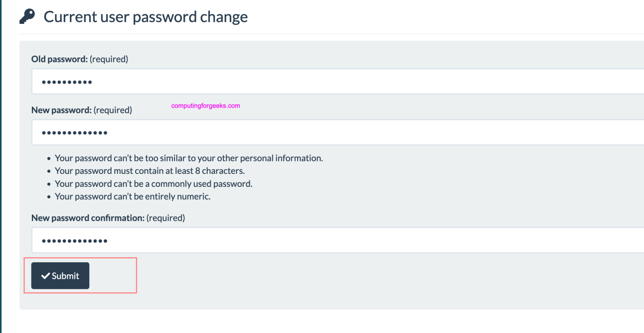This screenshot has width=644, height=333.
Task: Click "(required)" next to New password label
Action: pos(113,110)
